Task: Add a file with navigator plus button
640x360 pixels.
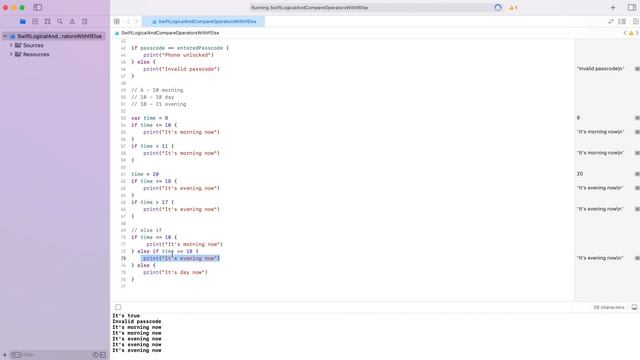Action: [5, 355]
